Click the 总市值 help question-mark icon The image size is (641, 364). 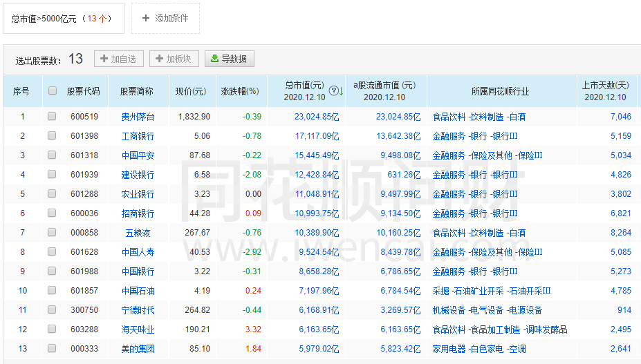(333, 90)
